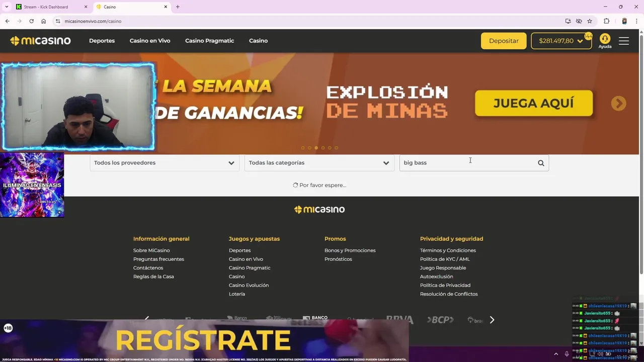
Task: Click page vertical scrollbar thumb
Action: 641,155
